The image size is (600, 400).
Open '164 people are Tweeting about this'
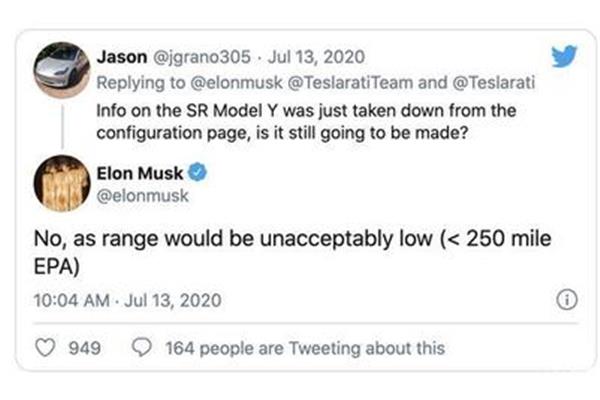coord(305,348)
